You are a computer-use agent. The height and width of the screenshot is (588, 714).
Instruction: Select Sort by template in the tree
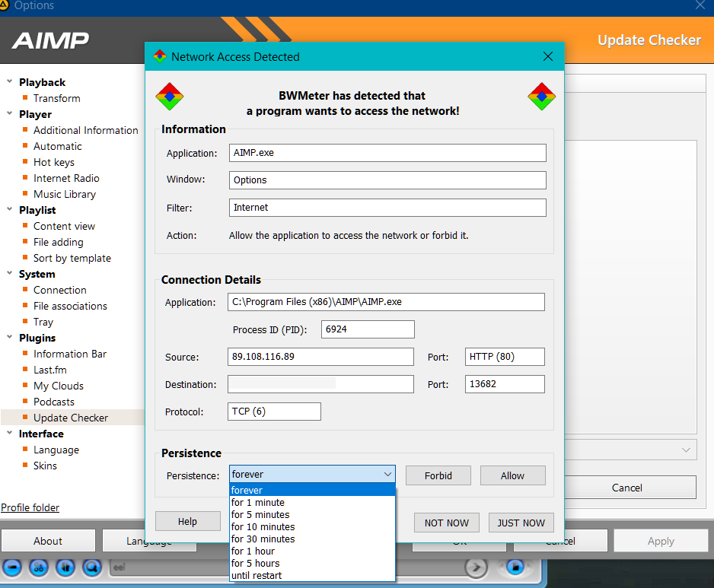[72, 258]
